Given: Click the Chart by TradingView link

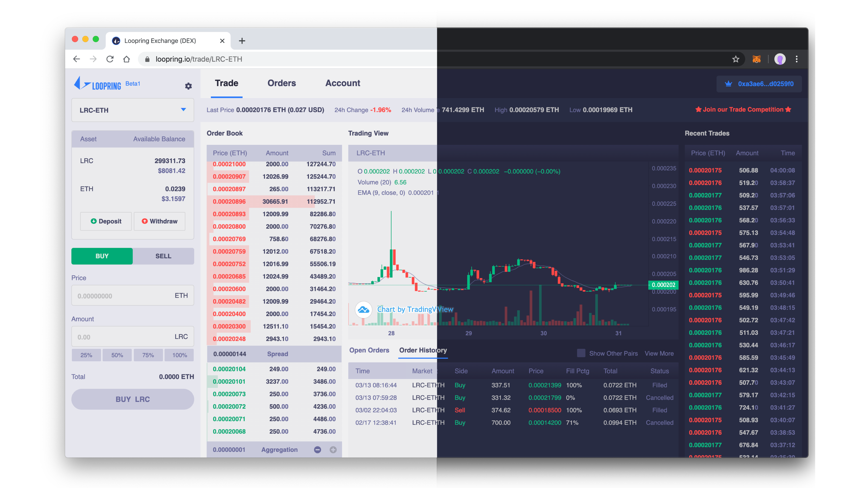Looking at the screenshot, I should click(415, 309).
